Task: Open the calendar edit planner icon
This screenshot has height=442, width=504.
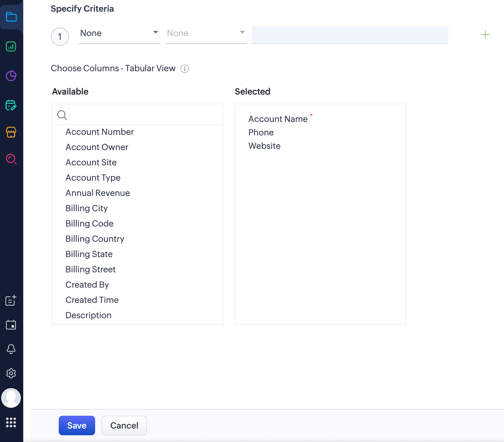Action: [11, 105]
